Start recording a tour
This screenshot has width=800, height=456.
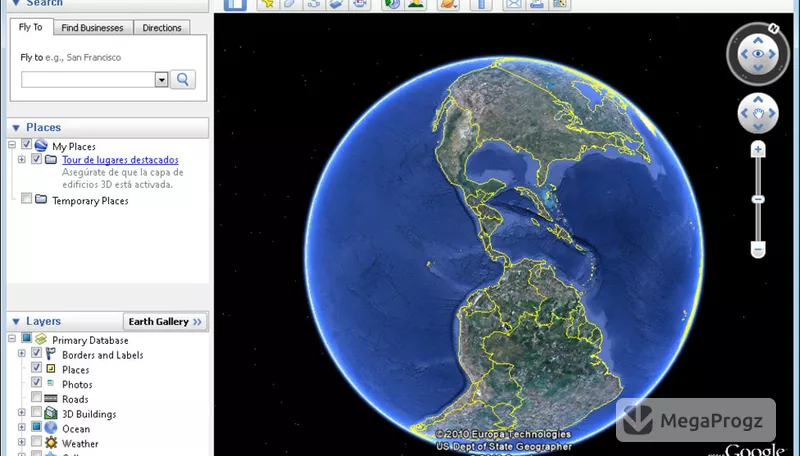(360, 4)
